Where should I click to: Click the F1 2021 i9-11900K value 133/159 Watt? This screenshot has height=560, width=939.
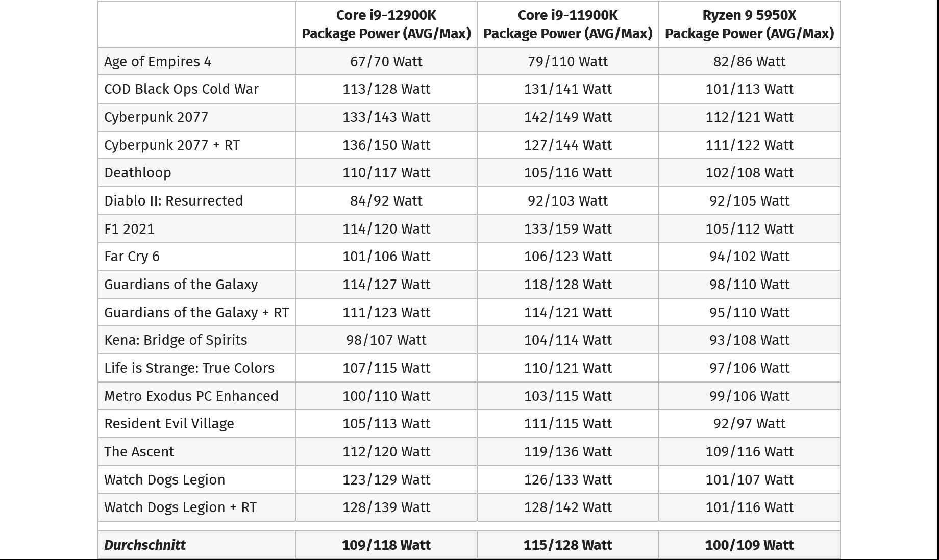click(x=568, y=229)
